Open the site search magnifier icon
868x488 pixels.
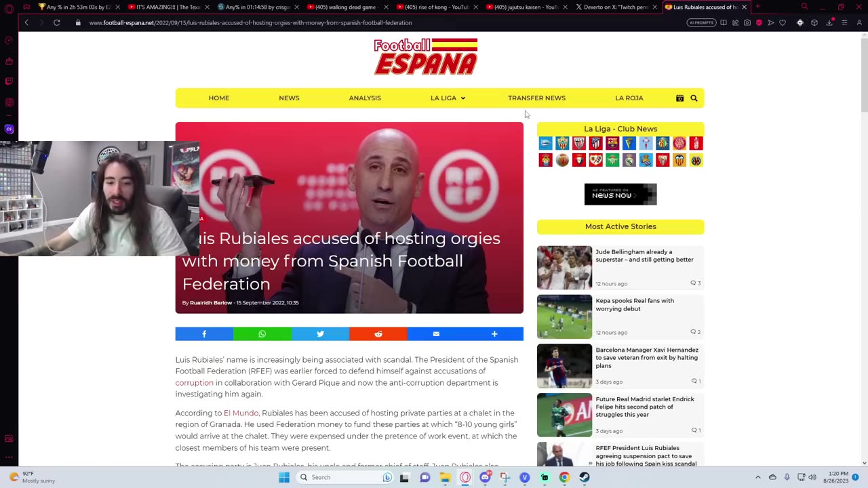click(694, 98)
